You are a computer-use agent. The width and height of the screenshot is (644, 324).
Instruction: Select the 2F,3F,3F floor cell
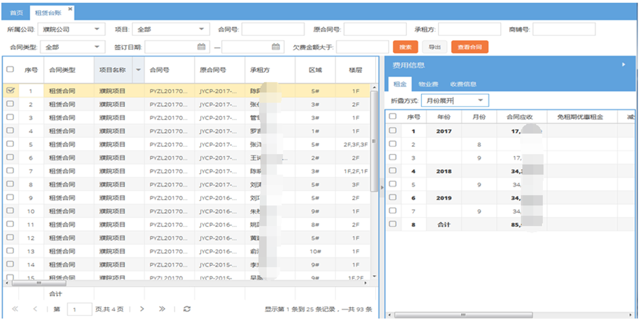click(x=355, y=144)
